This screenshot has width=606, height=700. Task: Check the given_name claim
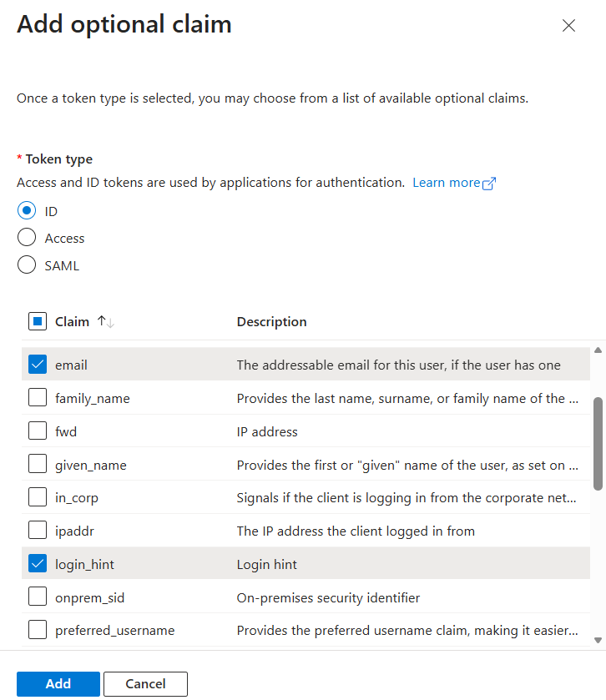(x=38, y=465)
